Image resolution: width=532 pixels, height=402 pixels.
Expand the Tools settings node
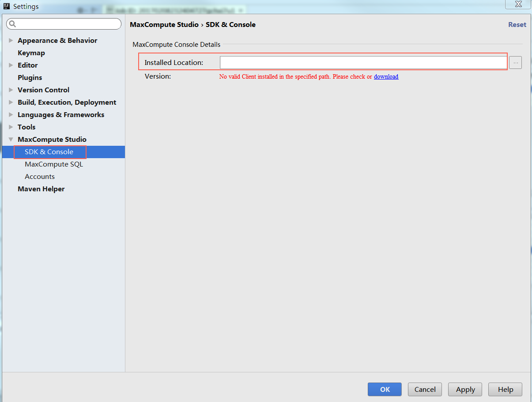11,127
